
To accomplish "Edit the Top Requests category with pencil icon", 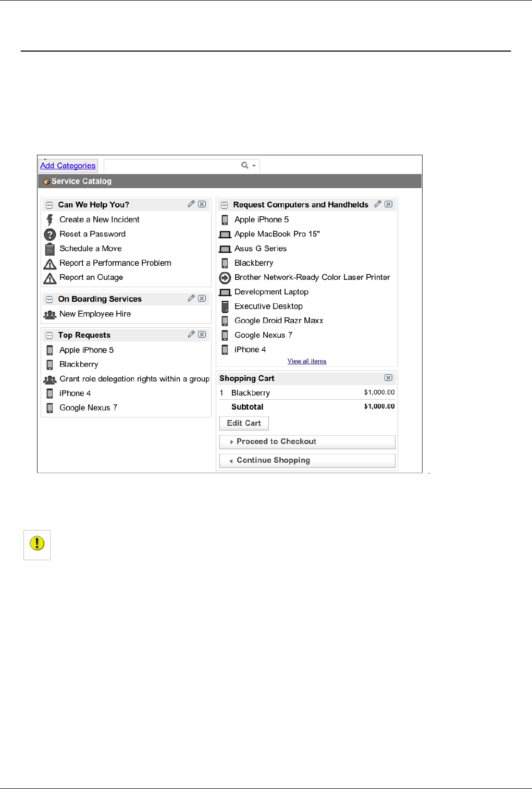I will [191, 335].
